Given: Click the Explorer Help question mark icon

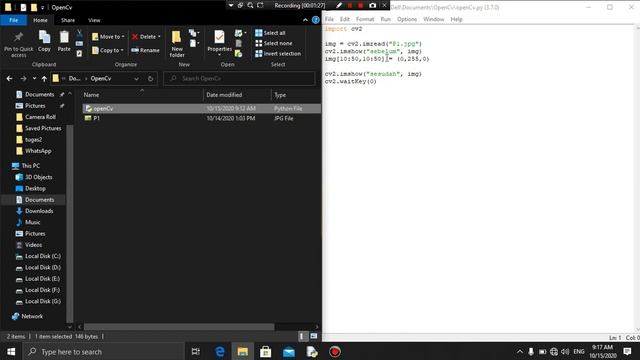Looking at the screenshot, I should (x=316, y=20).
